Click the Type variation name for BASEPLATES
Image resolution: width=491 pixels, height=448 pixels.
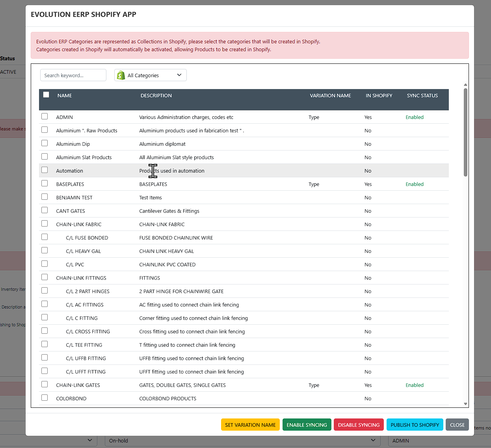coord(314,184)
